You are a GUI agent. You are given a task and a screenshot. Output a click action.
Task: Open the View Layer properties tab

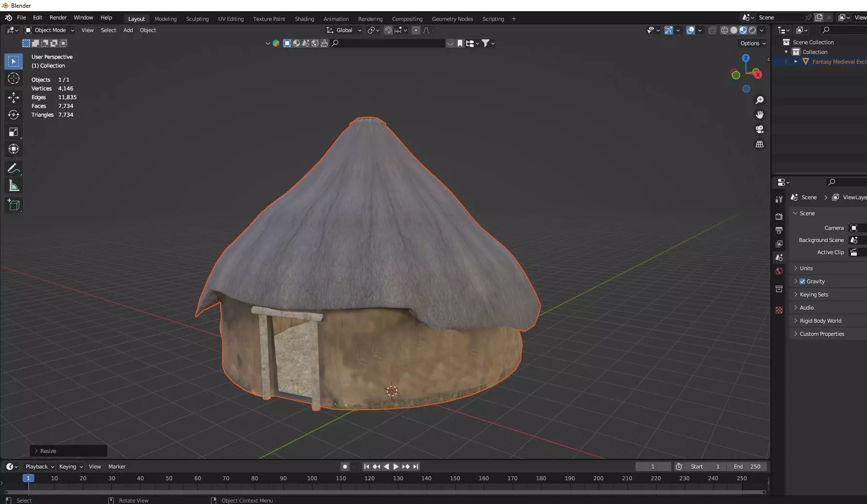pos(779,243)
